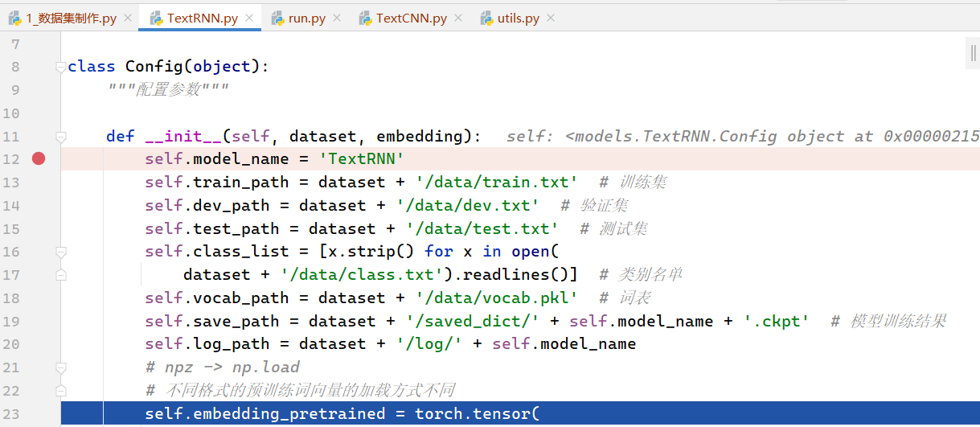Add a breakpoint at line 19 gutter

39,321
